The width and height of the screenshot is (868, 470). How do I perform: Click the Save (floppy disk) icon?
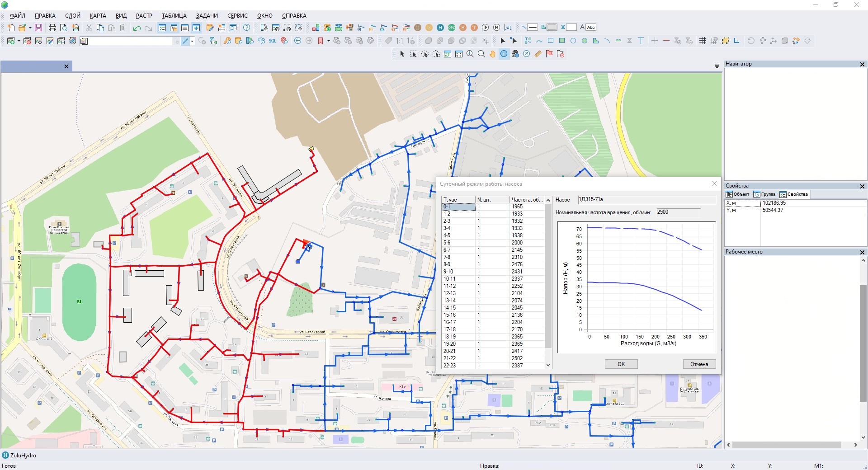point(38,28)
